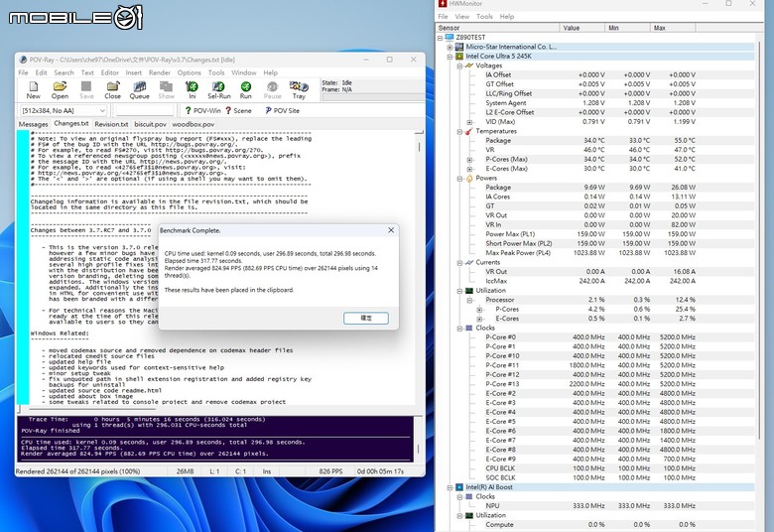Image resolution: width=774 pixels, height=532 pixels.
Task: Click the Pause render icon
Action: point(272,90)
